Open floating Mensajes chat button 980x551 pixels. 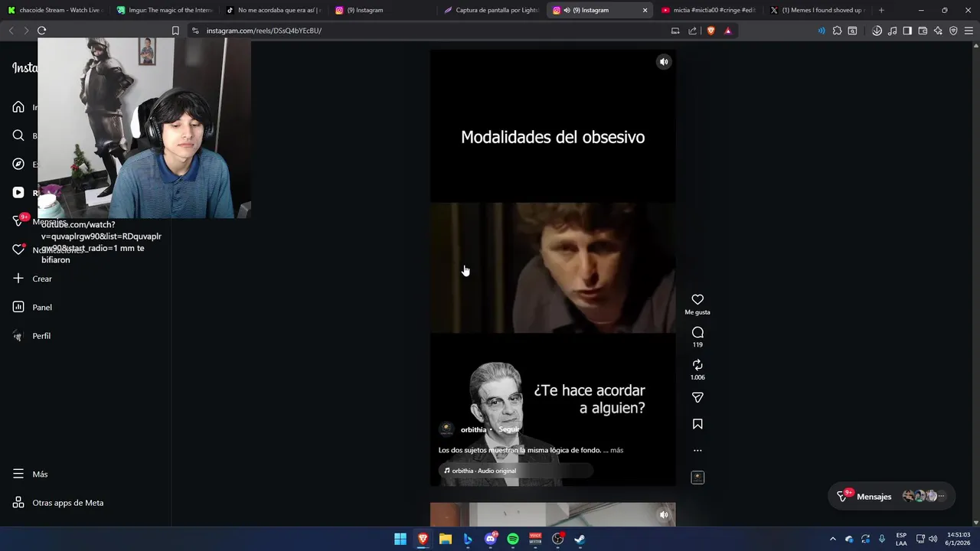tap(892, 497)
